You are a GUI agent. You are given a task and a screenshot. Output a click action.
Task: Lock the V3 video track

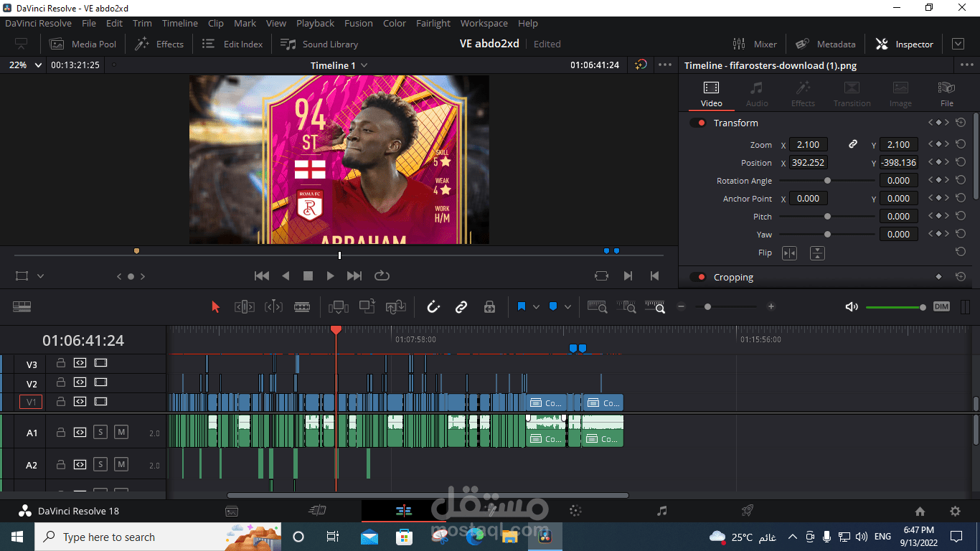coord(61,363)
